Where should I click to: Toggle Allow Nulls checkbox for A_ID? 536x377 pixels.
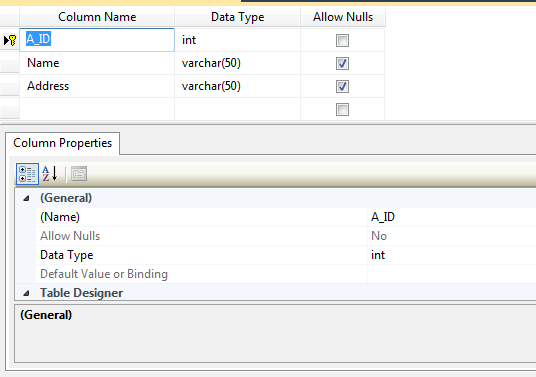(342, 41)
